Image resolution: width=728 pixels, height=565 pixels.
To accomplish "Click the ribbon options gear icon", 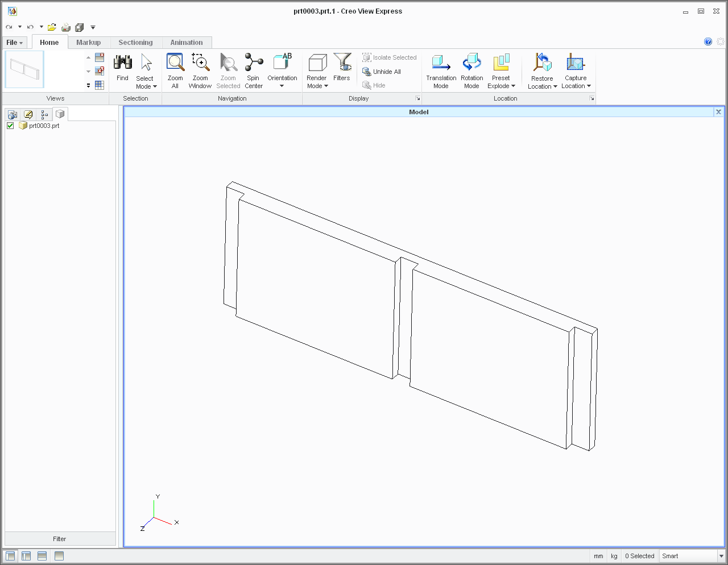I will (721, 41).
